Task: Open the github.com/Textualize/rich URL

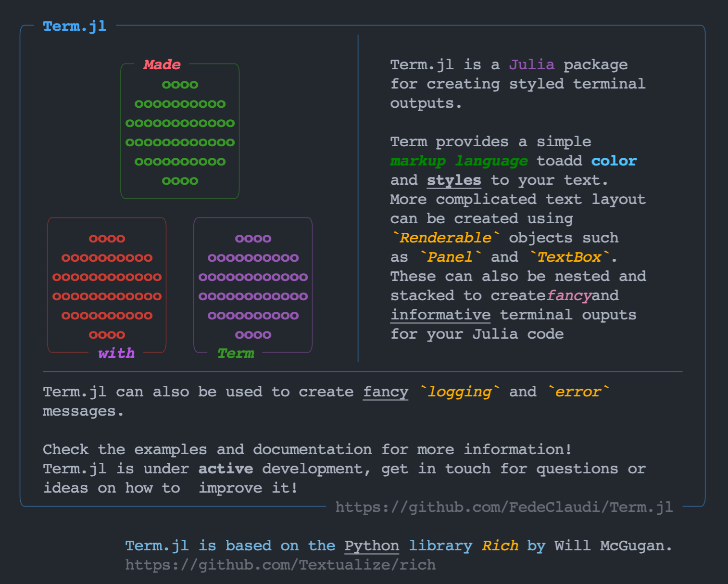Action: point(280,565)
